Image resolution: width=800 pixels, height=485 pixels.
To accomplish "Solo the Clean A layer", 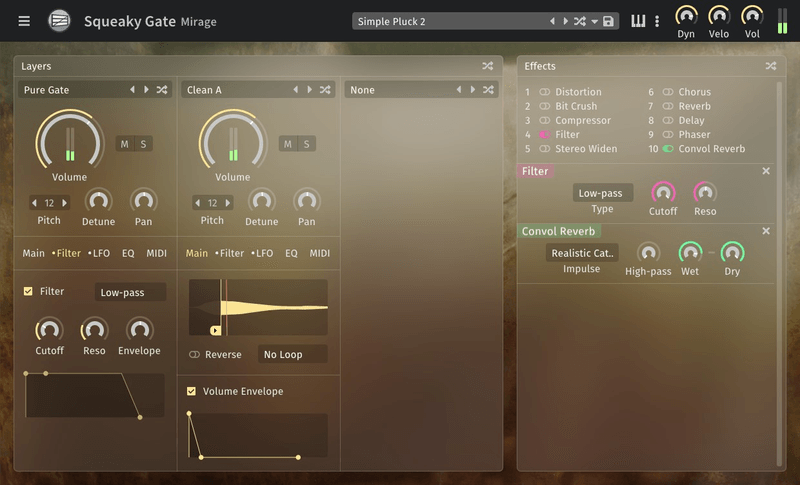I will point(307,144).
